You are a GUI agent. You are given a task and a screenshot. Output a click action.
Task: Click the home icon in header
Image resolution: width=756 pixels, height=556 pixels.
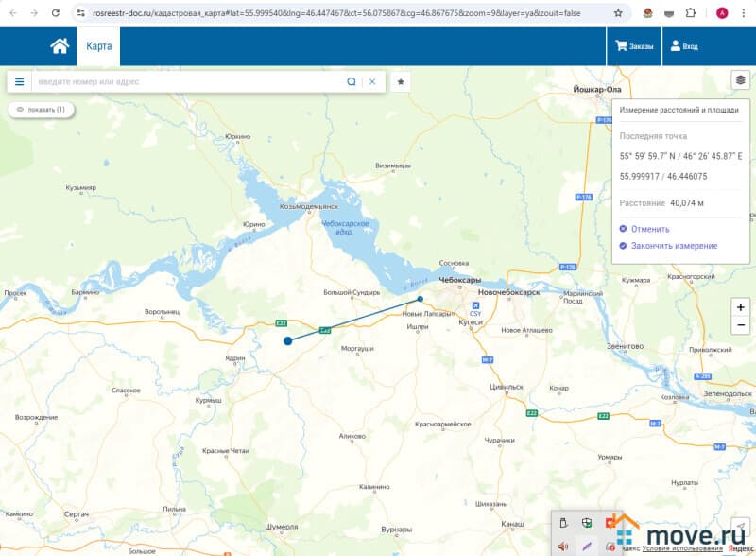tap(60, 46)
